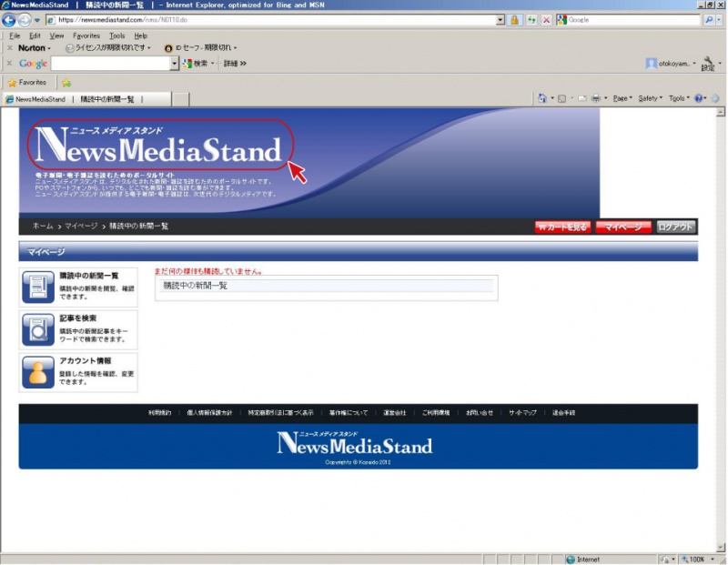
Task: Click the ホーム breadcrumb link
Action: 43,227
